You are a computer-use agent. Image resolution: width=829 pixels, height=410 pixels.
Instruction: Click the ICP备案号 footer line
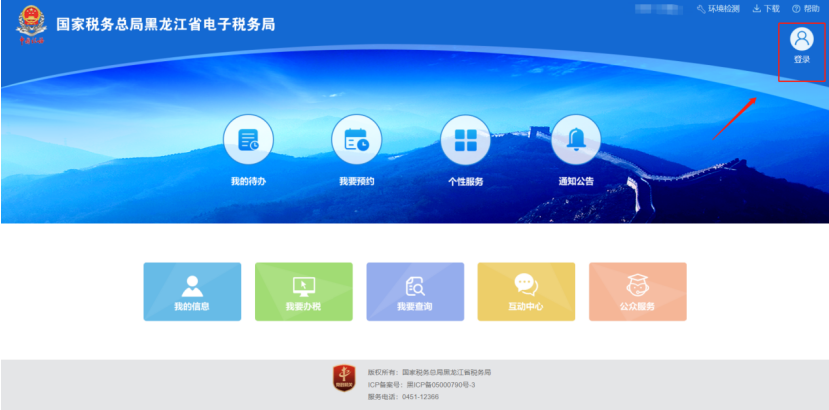pyautogui.click(x=421, y=385)
